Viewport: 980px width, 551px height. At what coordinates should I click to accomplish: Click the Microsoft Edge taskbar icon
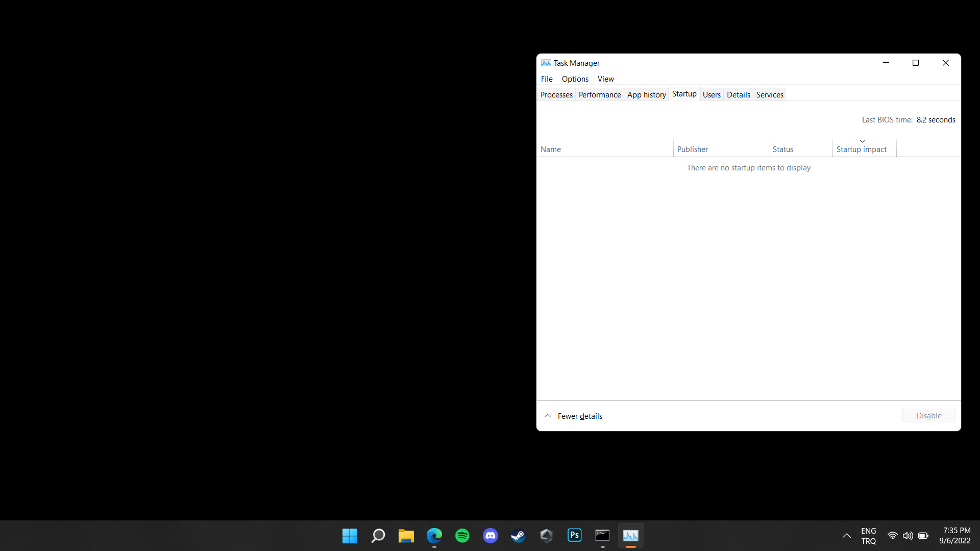click(434, 536)
